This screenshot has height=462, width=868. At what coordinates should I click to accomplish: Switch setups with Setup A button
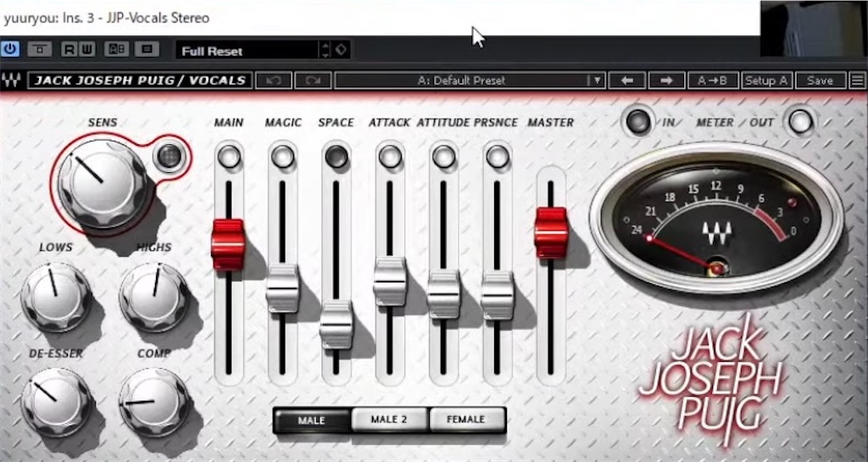pos(766,81)
